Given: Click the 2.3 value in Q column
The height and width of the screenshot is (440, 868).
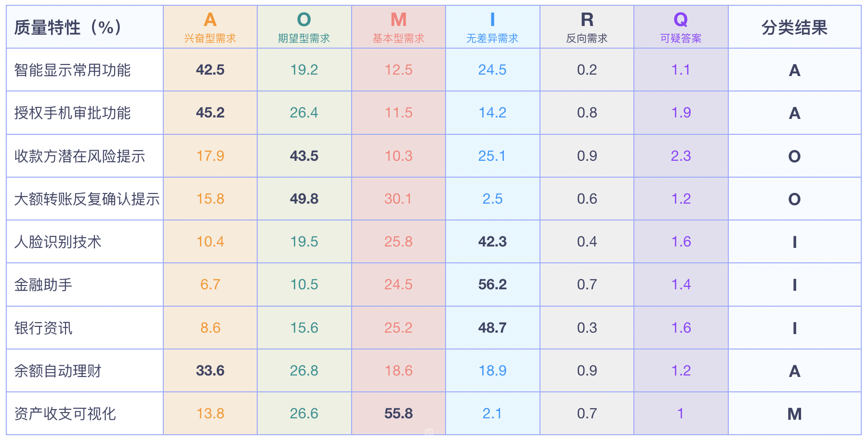Looking at the screenshot, I should coord(681,156).
